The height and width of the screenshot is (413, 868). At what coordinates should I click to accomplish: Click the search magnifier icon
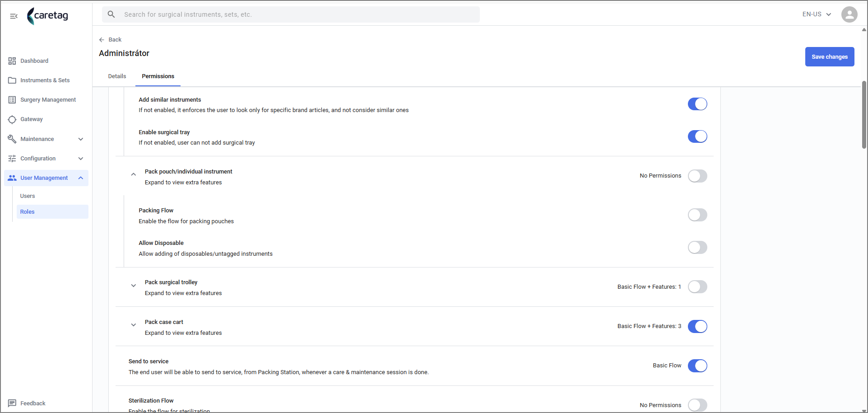point(111,14)
